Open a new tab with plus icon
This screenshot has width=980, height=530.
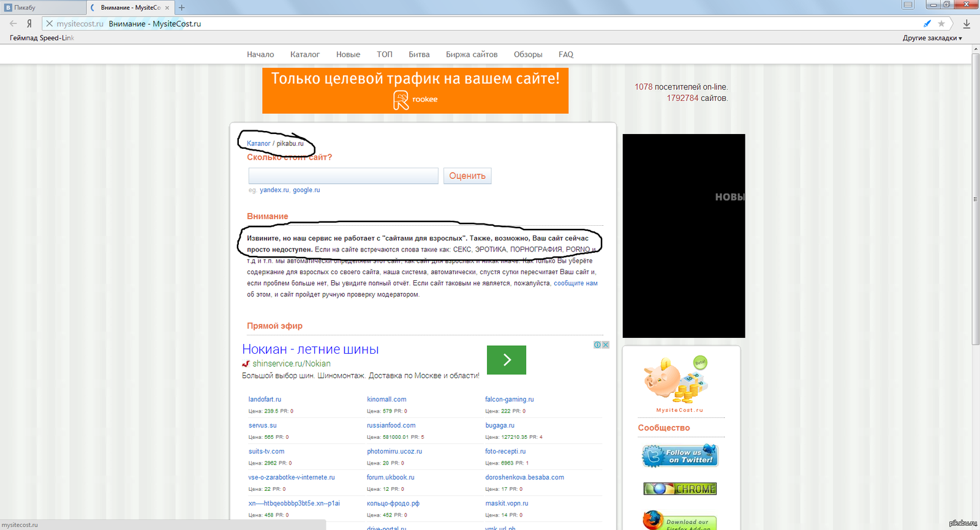pos(181,8)
